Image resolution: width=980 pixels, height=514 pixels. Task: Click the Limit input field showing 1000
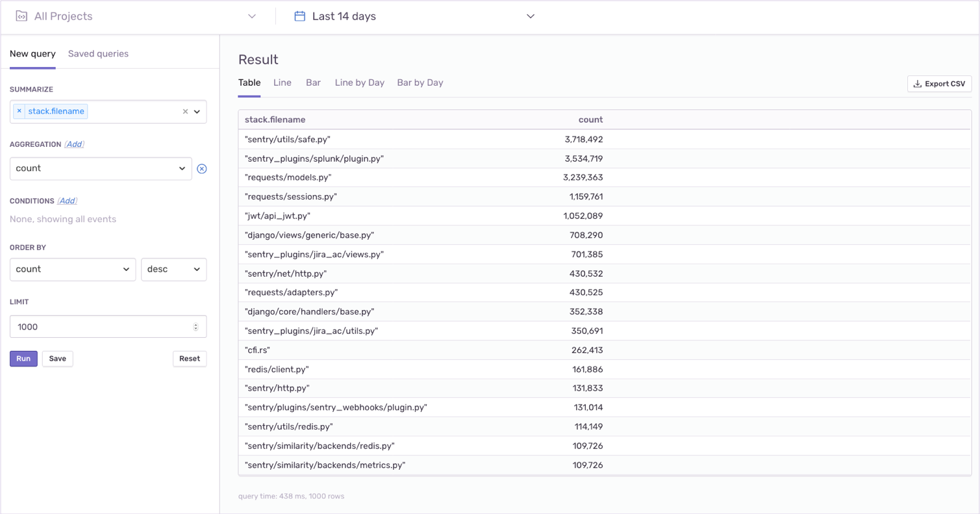[108, 327]
